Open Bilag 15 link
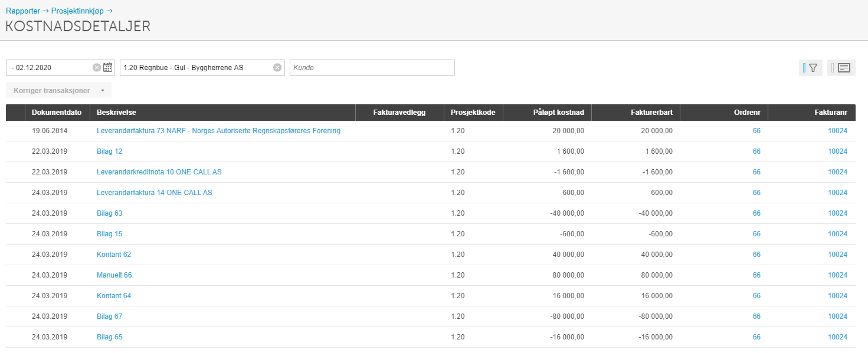868x353 pixels. point(110,234)
